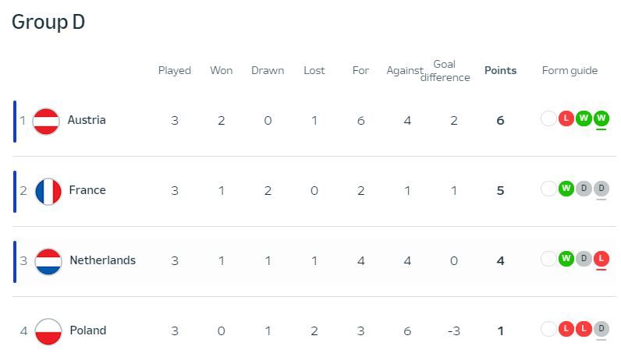The height and width of the screenshot is (364, 621).
Task: Click the Goal difference column header
Action: coord(450,70)
